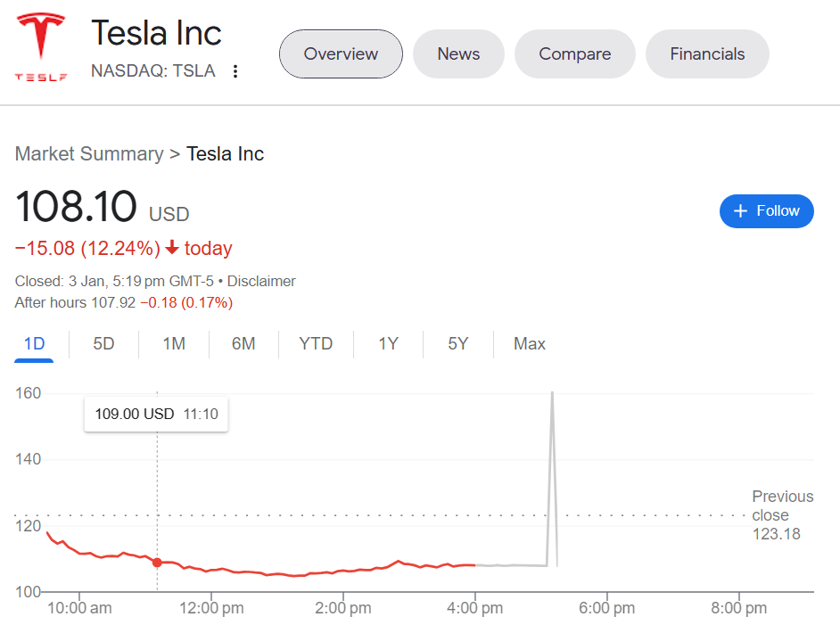The width and height of the screenshot is (840, 625).
Task: Click the plus Follow button
Action: coord(766,211)
